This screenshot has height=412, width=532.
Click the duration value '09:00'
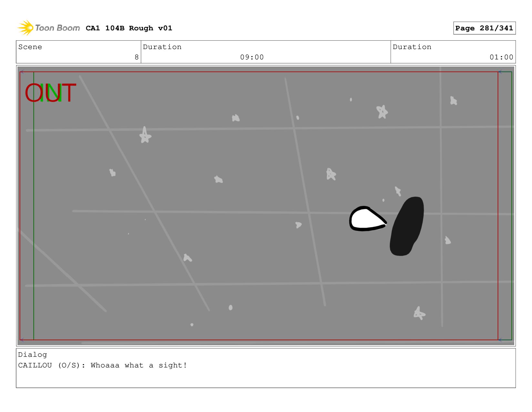coord(252,57)
